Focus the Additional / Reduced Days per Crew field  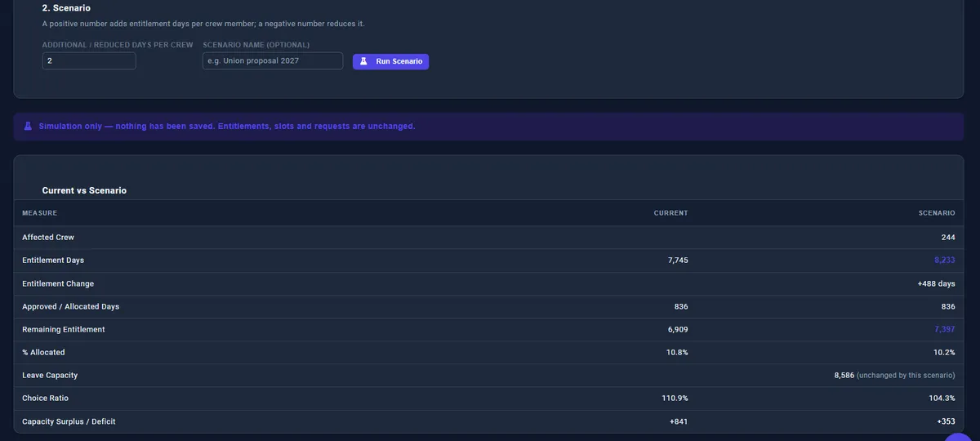pos(89,61)
